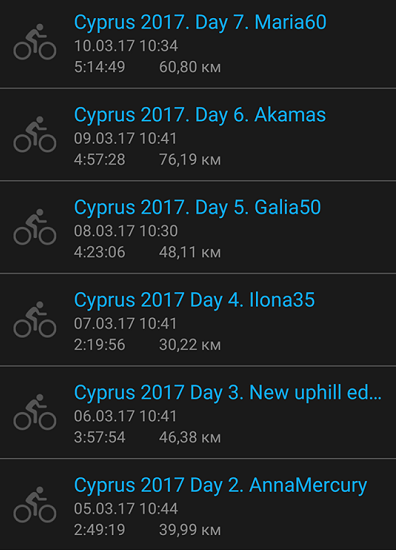Image resolution: width=396 pixels, height=550 pixels.
Task: Select the 76,19 км distance entry
Action: (190, 160)
